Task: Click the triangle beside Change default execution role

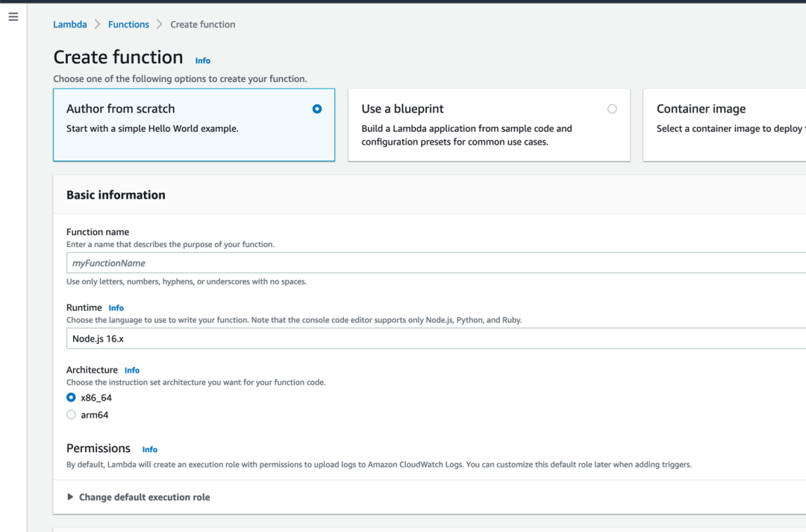Action: tap(71, 497)
